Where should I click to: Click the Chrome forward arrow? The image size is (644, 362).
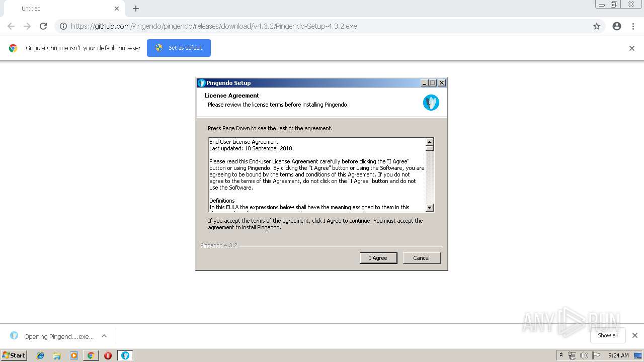[27, 26]
